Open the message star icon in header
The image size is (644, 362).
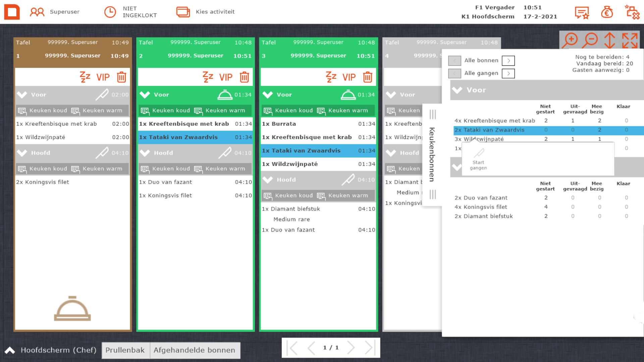pyautogui.click(x=582, y=12)
